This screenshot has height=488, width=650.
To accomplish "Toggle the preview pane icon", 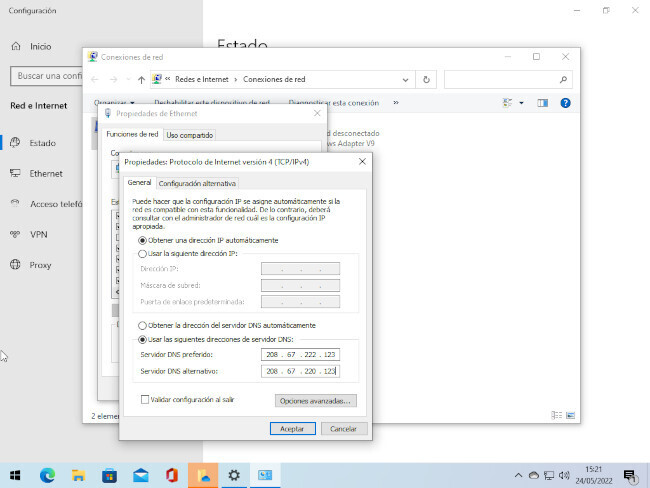I will [543, 102].
